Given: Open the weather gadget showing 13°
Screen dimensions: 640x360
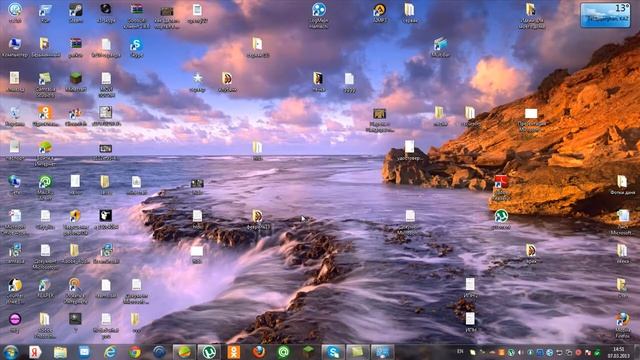Looking at the screenshot, I should pyautogui.click(x=605, y=16).
